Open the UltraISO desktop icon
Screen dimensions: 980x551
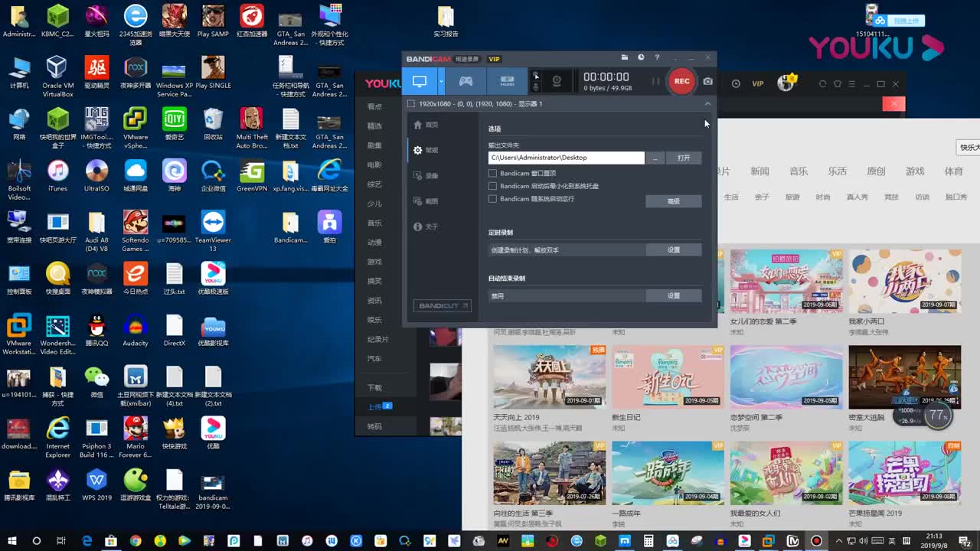(96, 175)
